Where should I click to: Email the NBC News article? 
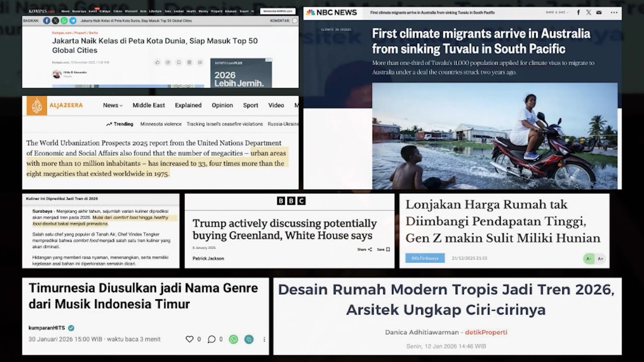[x=599, y=13]
